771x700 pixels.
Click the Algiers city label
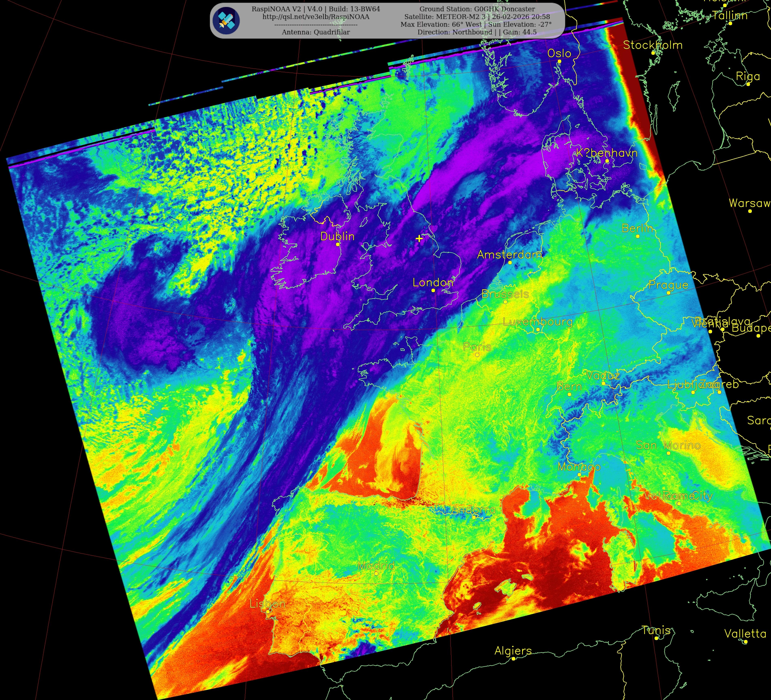coord(513,650)
